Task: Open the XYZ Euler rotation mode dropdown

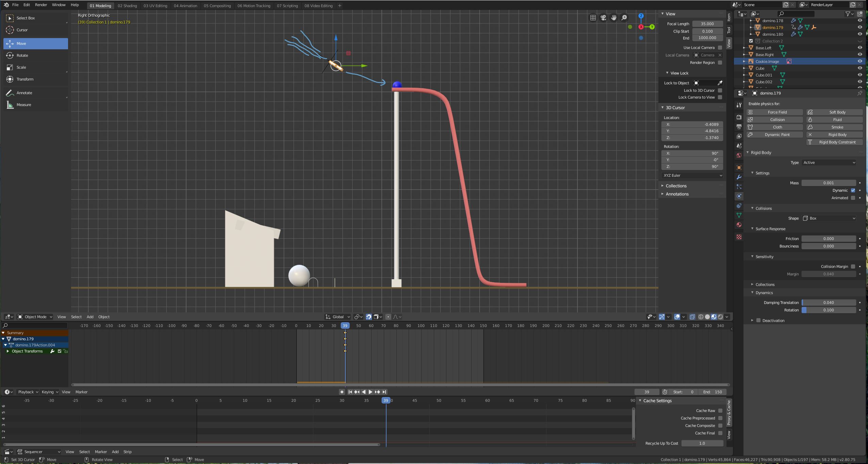Action: [x=692, y=175]
